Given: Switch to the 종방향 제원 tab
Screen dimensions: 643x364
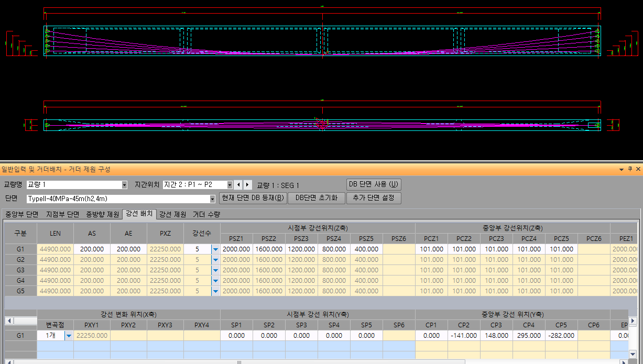Looking at the screenshot, I should point(102,214).
